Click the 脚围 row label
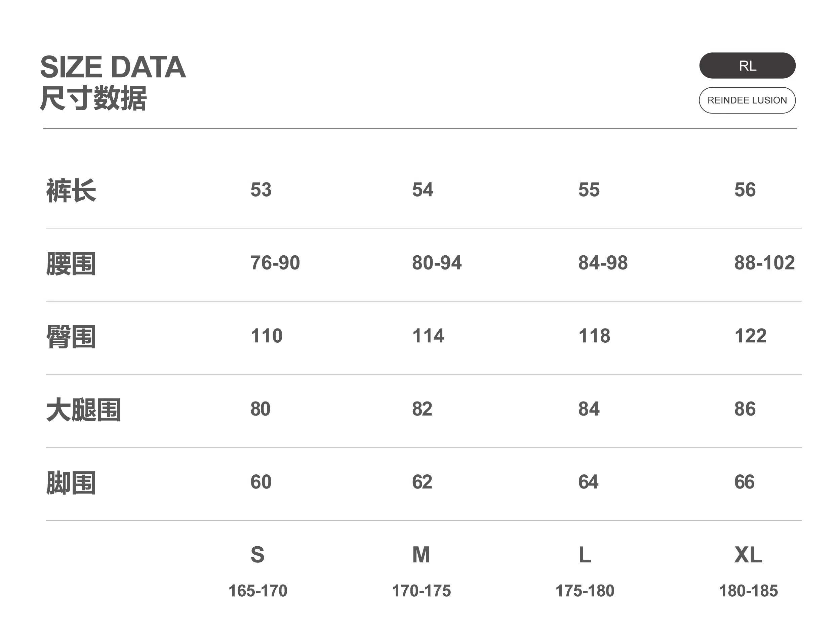Screen dimensions: 840x638 click(71, 483)
